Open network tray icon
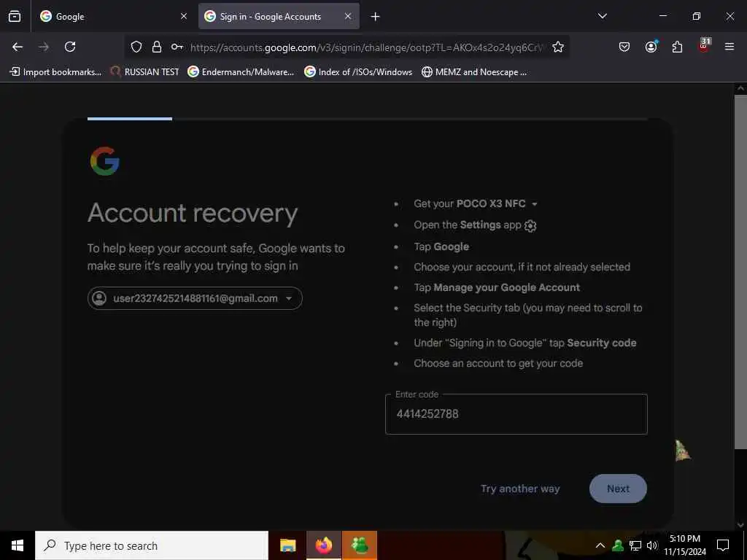Screen dimensions: 747x560 click(635, 545)
